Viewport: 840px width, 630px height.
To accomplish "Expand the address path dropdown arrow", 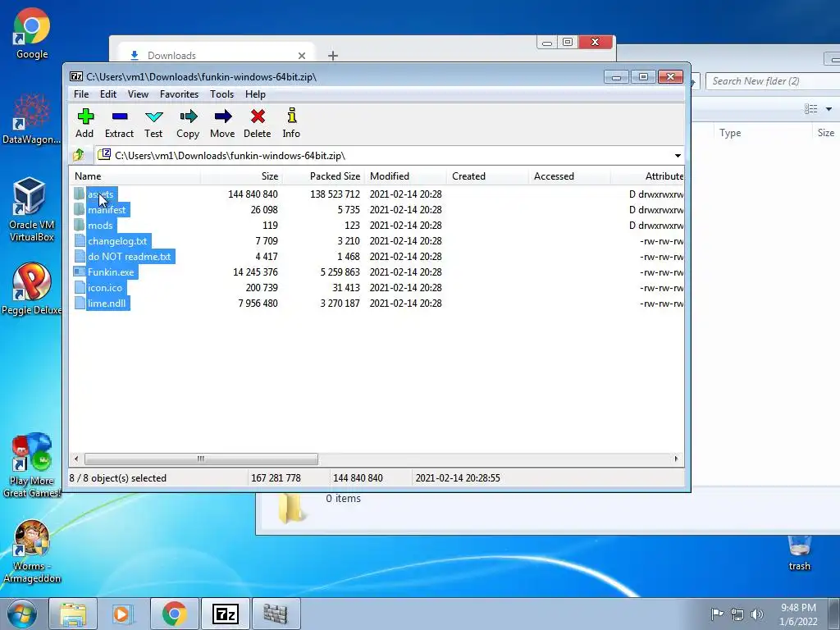I will (678, 156).
